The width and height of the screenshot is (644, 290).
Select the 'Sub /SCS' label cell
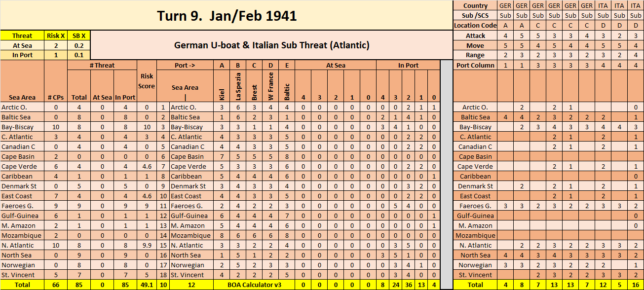[475, 16]
